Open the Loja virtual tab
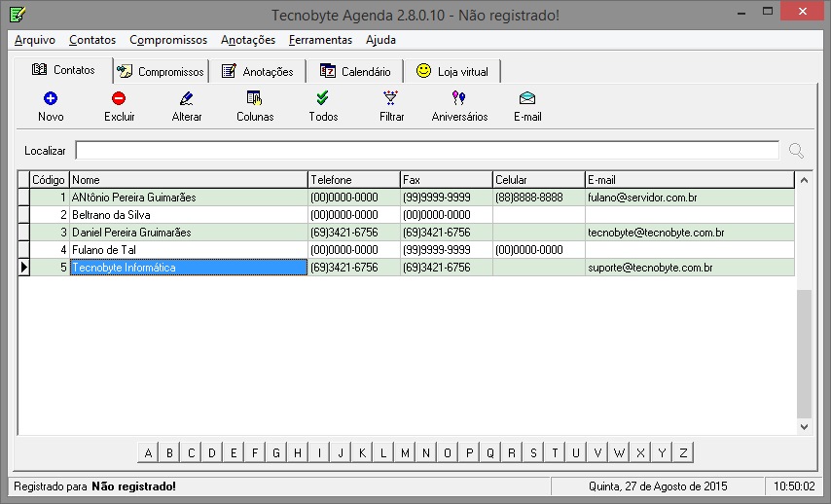Viewport: 831px width, 504px height. pyautogui.click(x=452, y=71)
